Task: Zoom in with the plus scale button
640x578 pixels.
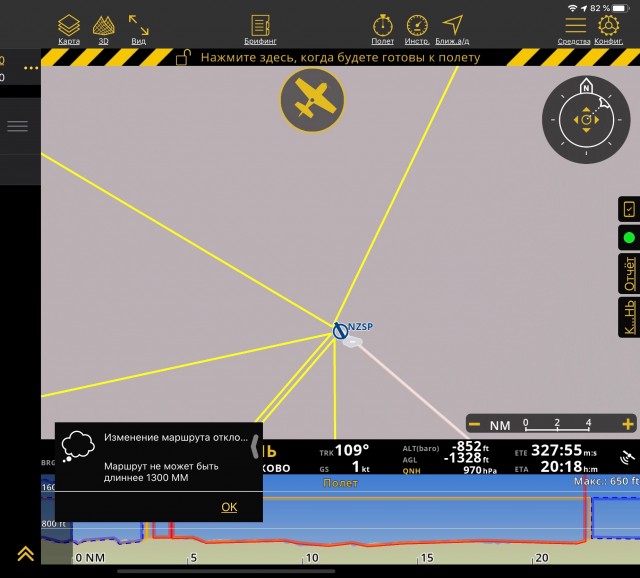Action: (x=627, y=424)
